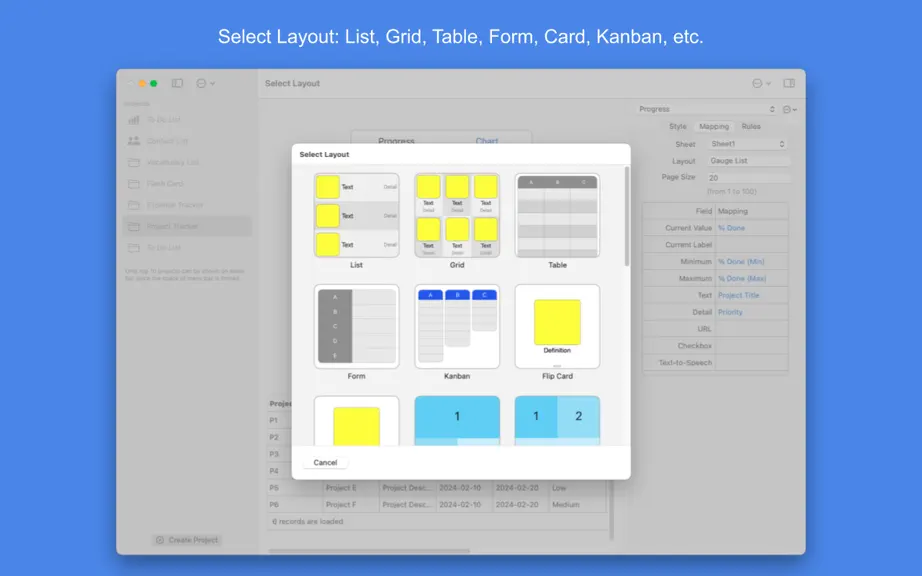The width and height of the screenshot is (922, 576).
Task: Select the Form layout icon
Action: 356,326
